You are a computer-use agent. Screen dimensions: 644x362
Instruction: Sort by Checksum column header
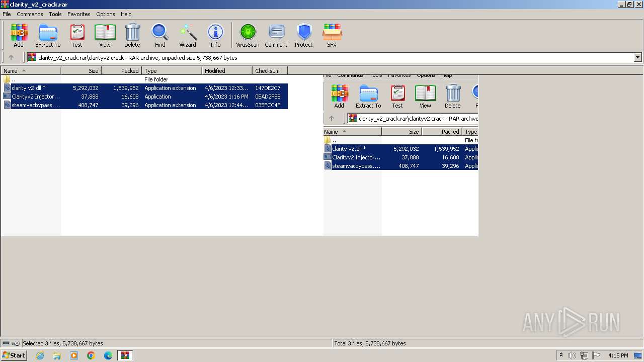click(x=270, y=71)
